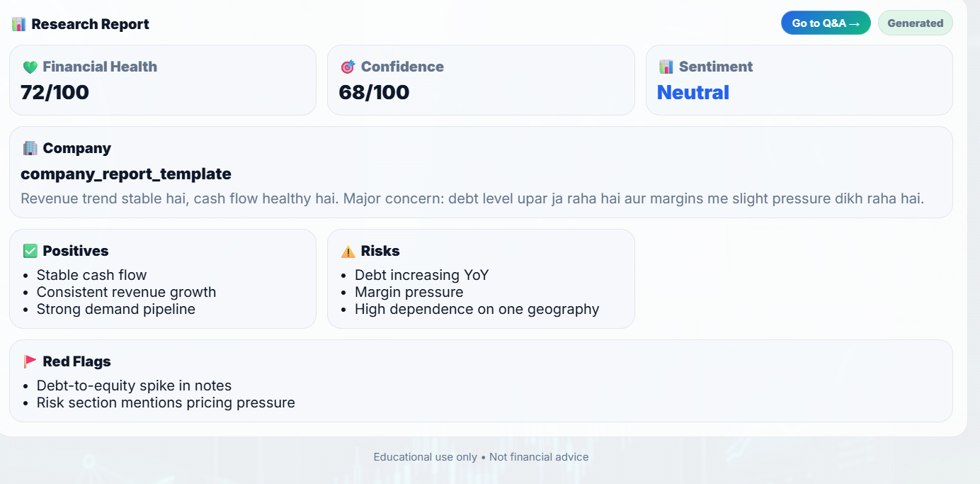Viewport: 980px width, 484px height.
Task: Click the chart icon next to Sentiment
Action: click(x=666, y=67)
